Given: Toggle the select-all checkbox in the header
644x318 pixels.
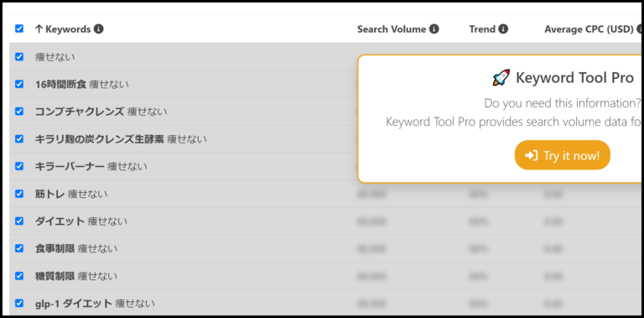Looking at the screenshot, I should click(x=19, y=29).
